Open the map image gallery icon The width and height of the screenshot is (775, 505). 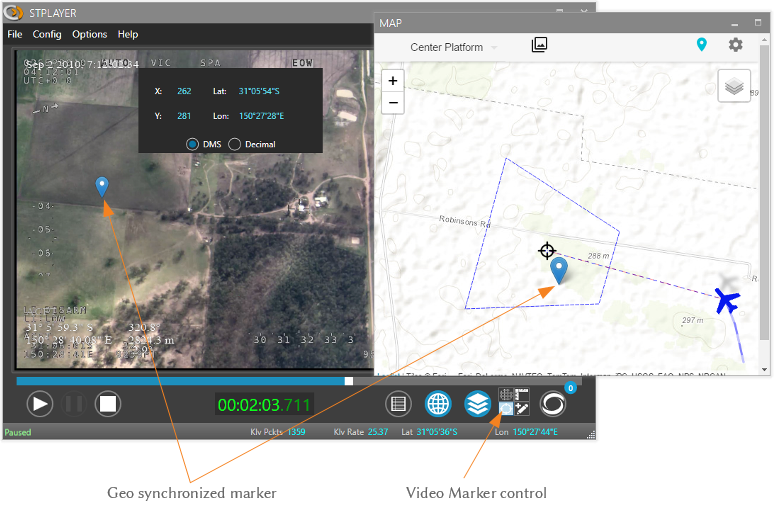(x=539, y=45)
